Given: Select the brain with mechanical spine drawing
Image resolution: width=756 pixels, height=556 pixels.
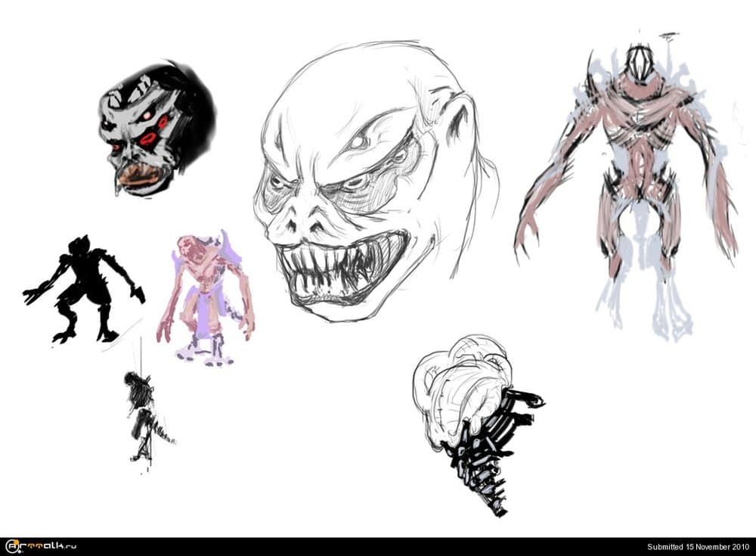Looking at the screenshot, I should tap(472, 416).
